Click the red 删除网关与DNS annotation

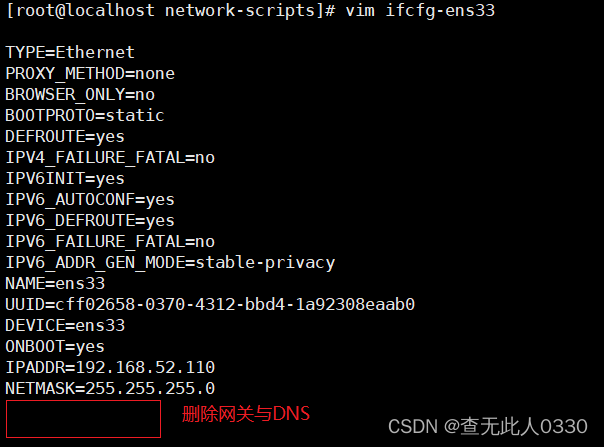[246, 414]
